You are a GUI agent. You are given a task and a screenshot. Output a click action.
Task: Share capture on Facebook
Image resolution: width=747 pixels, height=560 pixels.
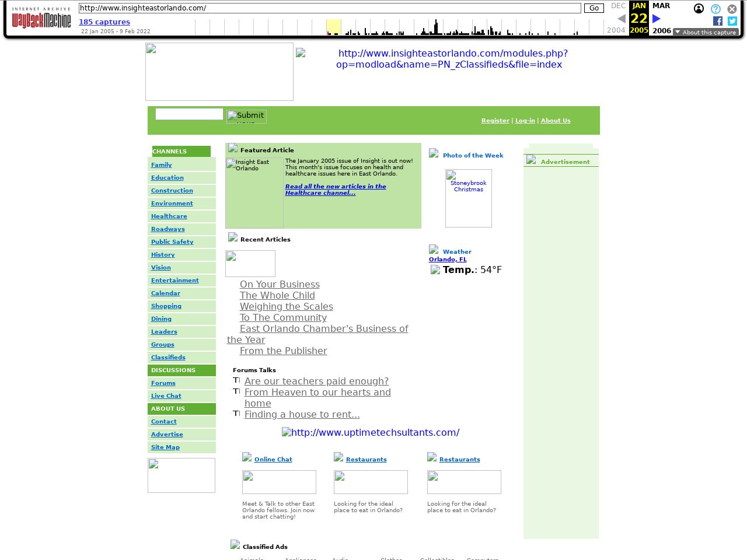tap(718, 21)
